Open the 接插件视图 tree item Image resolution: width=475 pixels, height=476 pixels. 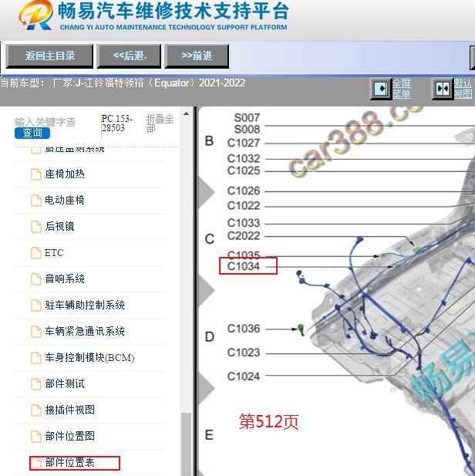(70, 410)
